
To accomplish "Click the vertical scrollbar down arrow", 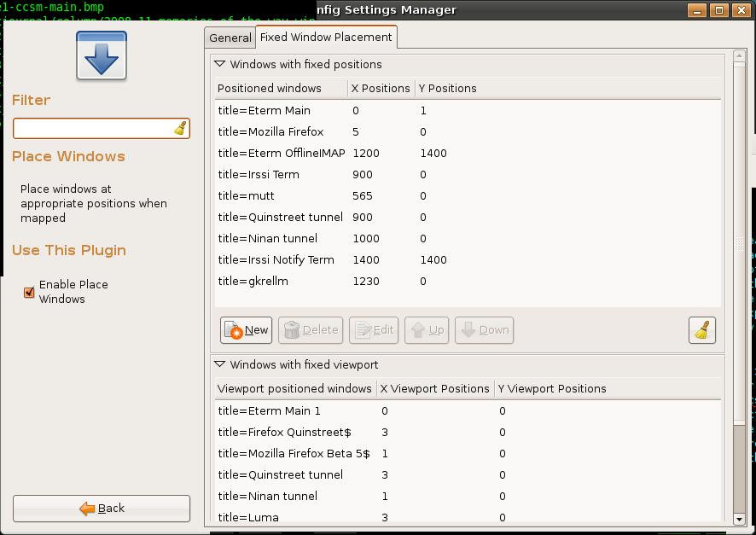I will [739, 518].
